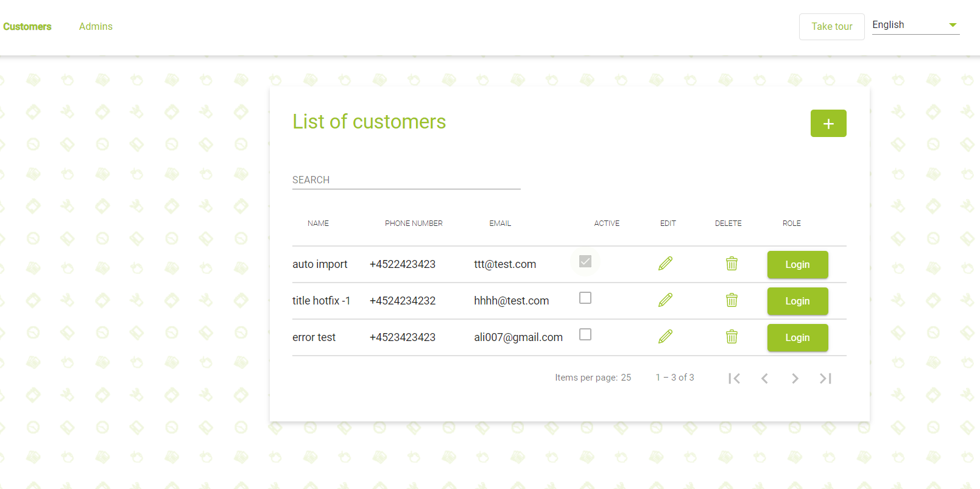
Task: Open the English language dropdown
Action: pos(915,25)
